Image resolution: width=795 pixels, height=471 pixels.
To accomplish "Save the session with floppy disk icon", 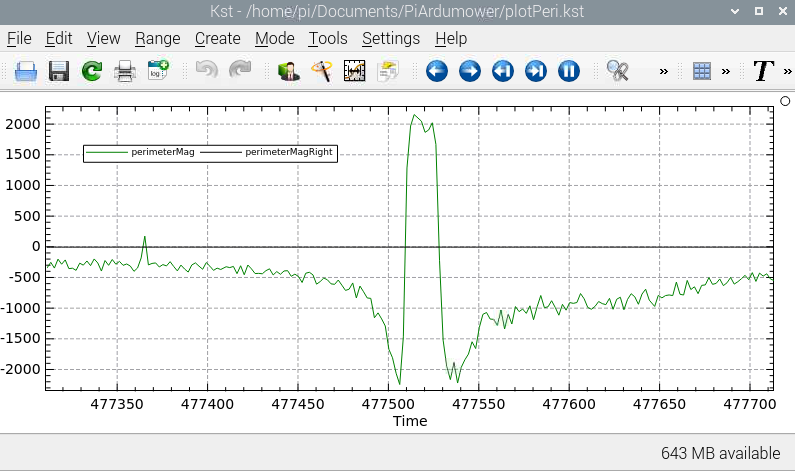I will pyautogui.click(x=59, y=71).
